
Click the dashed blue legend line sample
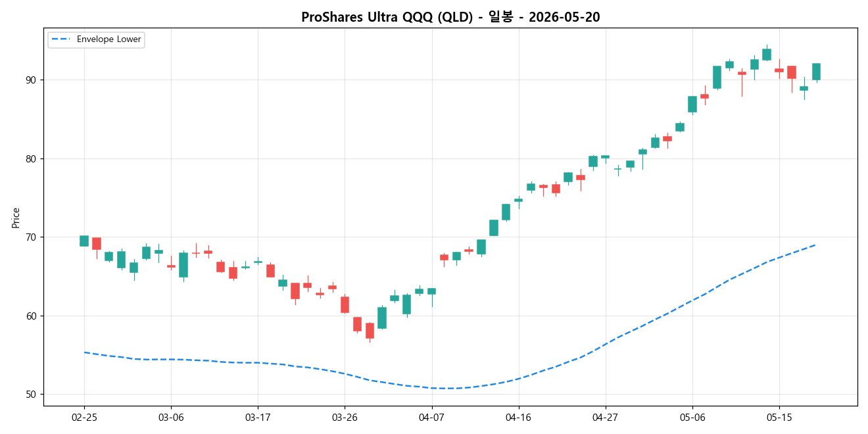click(x=61, y=39)
